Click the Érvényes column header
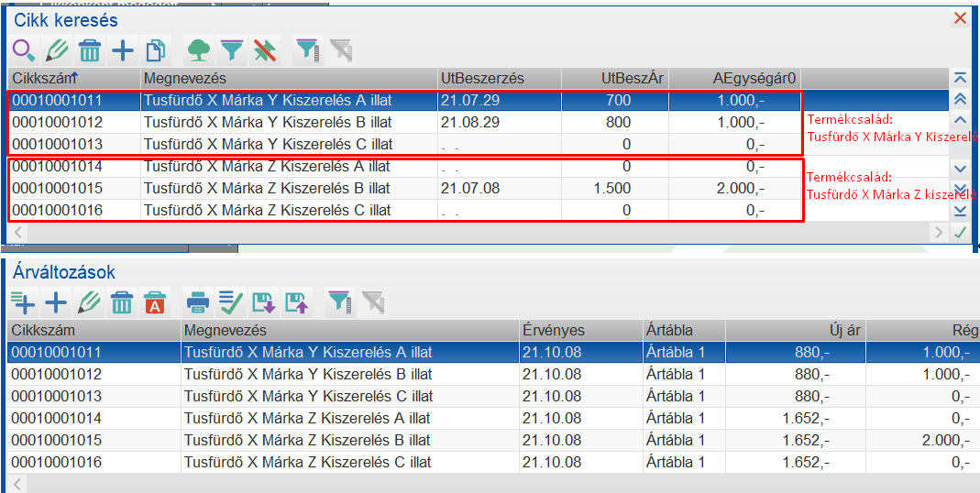980x493 pixels. [580, 330]
